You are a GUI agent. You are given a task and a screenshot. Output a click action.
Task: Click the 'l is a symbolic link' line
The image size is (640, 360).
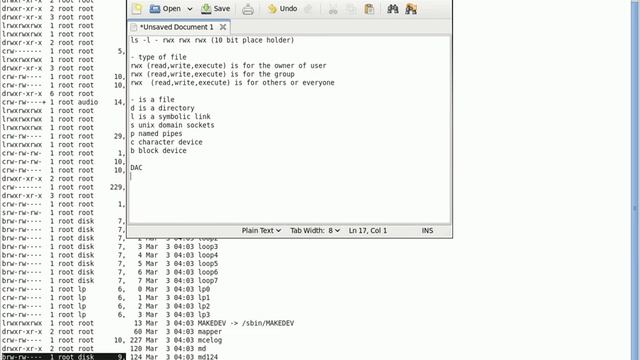pyautogui.click(x=171, y=116)
